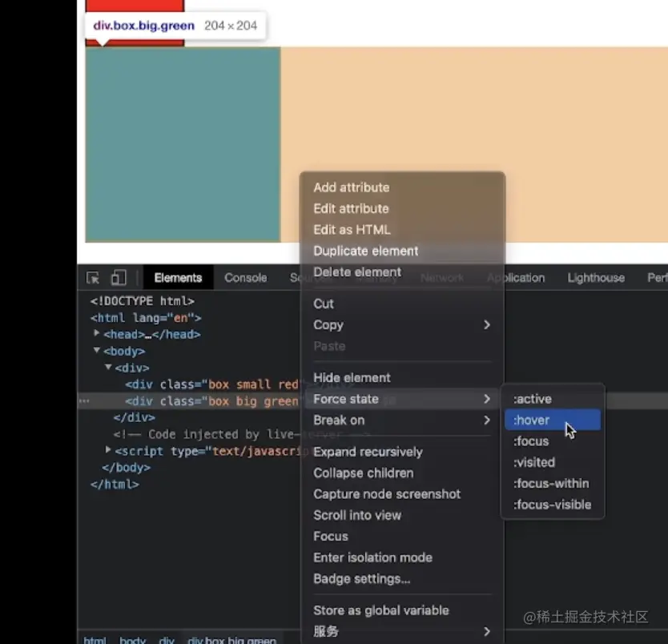This screenshot has height=644, width=668.
Task: Click div in the breadcrumb bar
Action: (x=167, y=640)
